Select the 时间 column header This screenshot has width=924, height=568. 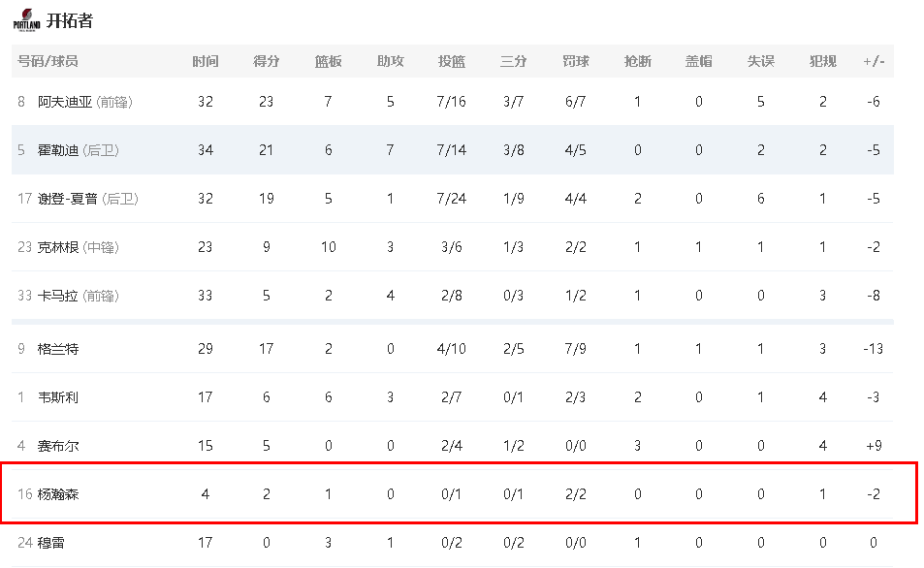coord(205,61)
